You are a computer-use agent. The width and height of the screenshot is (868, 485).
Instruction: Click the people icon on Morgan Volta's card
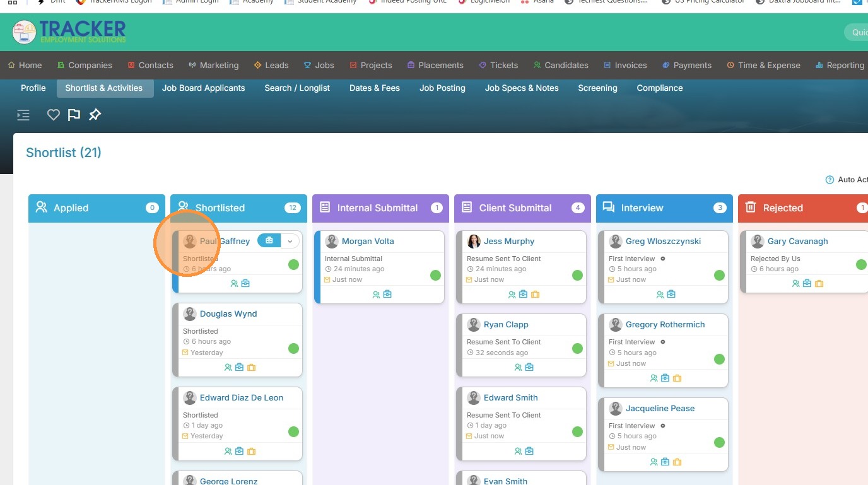tap(377, 295)
